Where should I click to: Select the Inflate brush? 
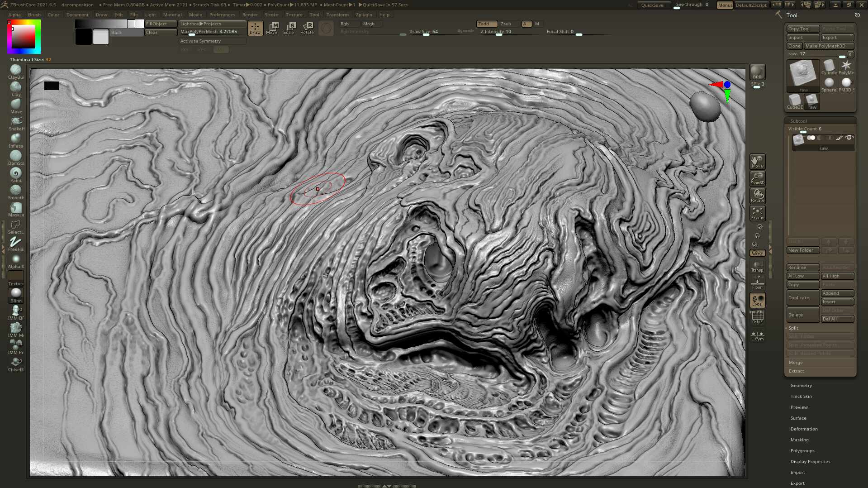click(x=15, y=139)
